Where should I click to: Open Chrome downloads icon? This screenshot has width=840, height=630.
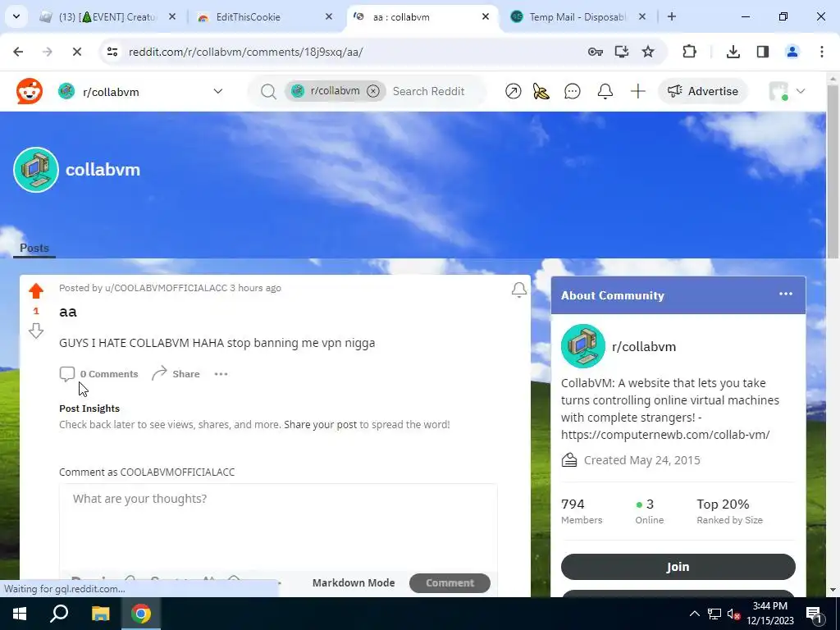pos(733,52)
